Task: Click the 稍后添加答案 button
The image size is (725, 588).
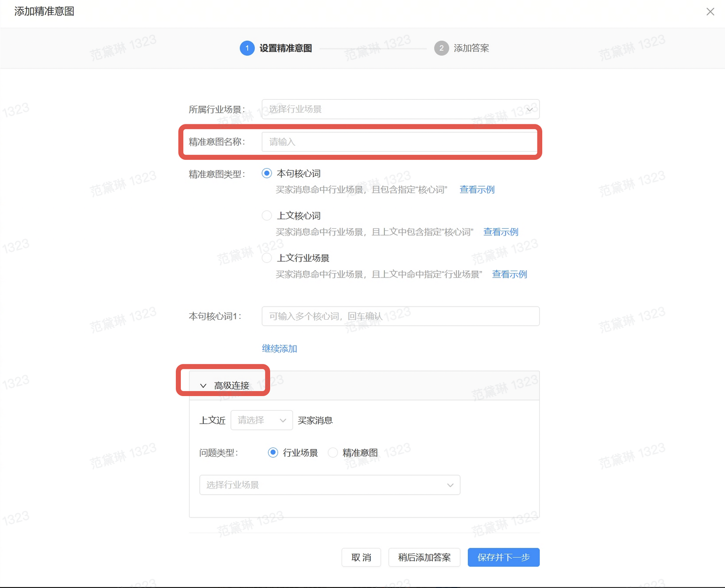Action: point(424,557)
